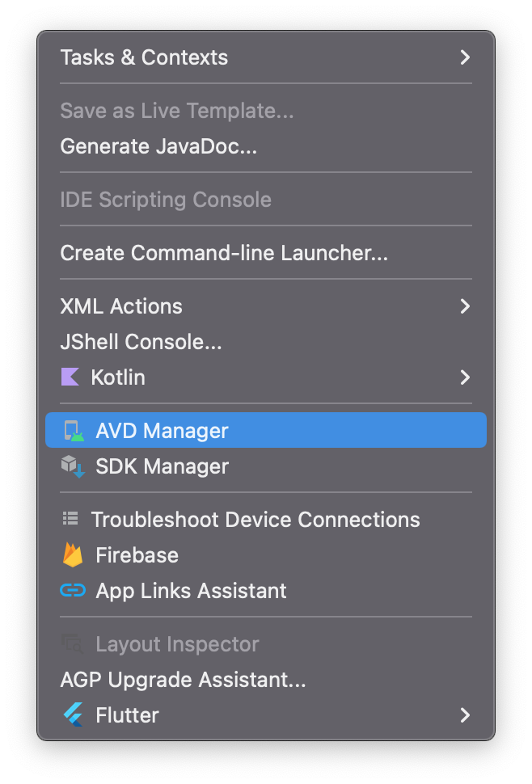Click the Firebase flame icon

pyautogui.click(x=73, y=555)
